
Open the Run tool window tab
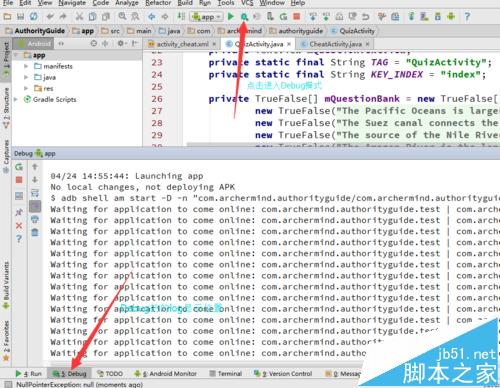29,374
